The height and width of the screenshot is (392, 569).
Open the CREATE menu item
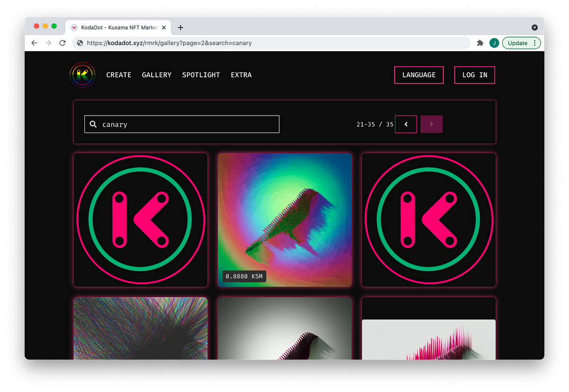(119, 75)
